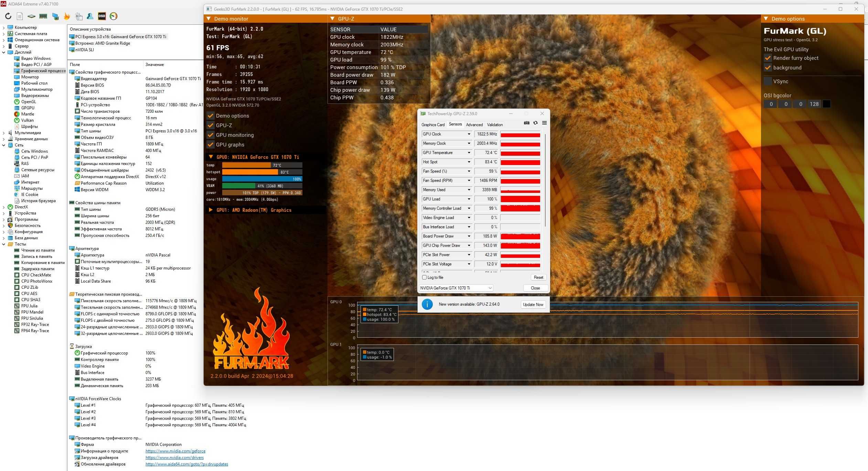868x471 pixels.
Task: Select CPU PhotoWorxx test in tree
Action: pos(37,281)
